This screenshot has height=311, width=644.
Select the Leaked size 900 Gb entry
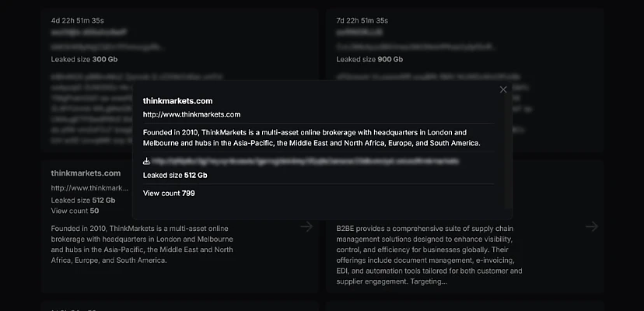pyautogui.click(x=369, y=59)
